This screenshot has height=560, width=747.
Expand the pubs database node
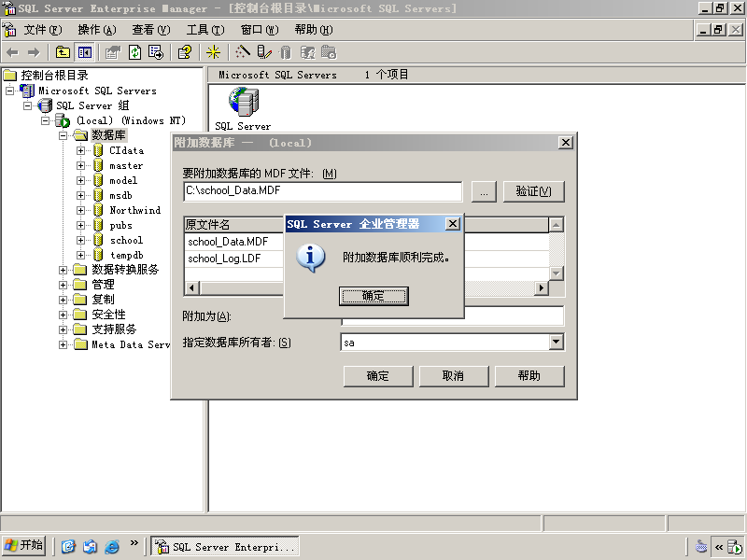coord(80,225)
